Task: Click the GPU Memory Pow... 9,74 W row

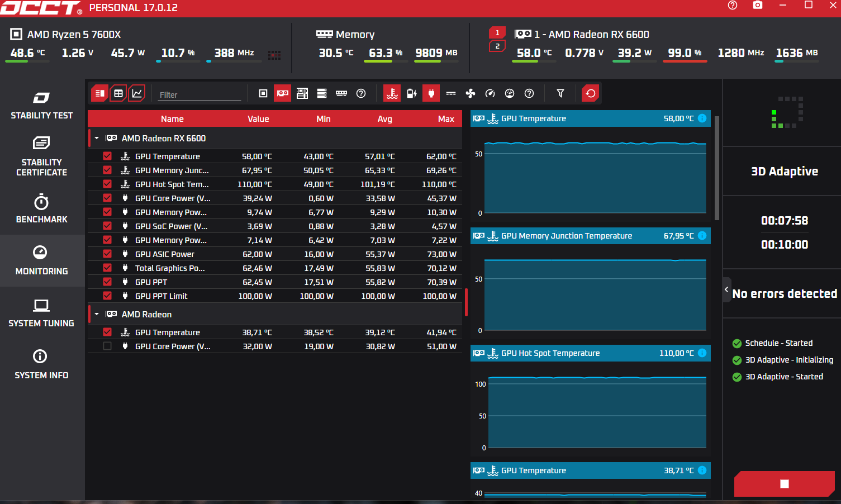Action: [x=275, y=212]
